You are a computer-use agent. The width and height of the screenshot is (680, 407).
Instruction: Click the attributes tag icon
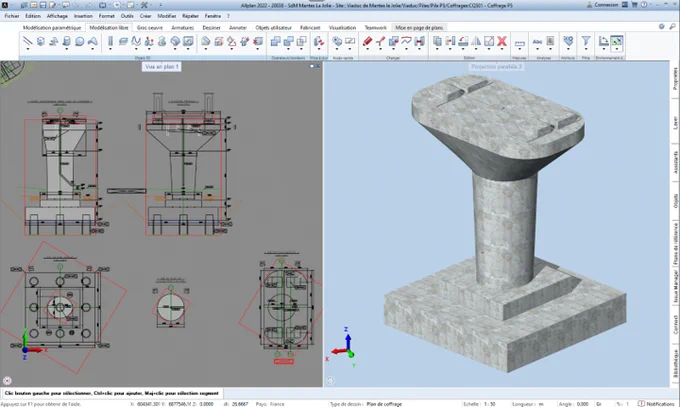click(568, 41)
